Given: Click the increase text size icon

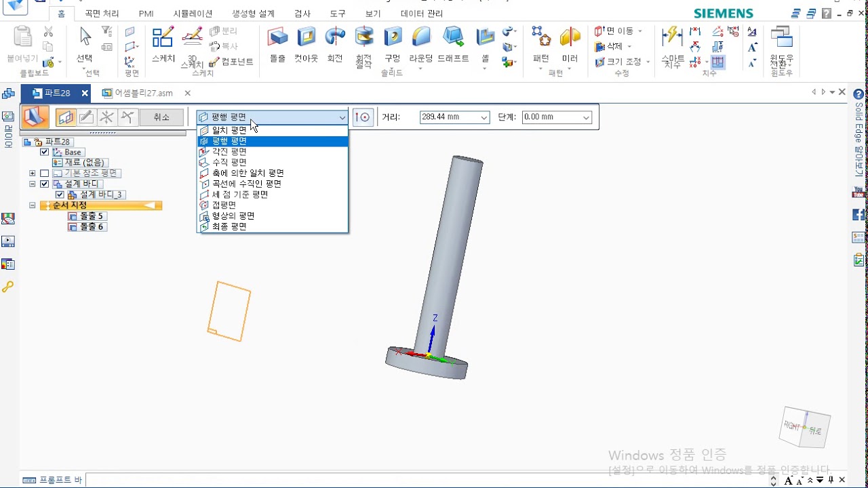Looking at the screenshot, I should [x=752, y=47].
